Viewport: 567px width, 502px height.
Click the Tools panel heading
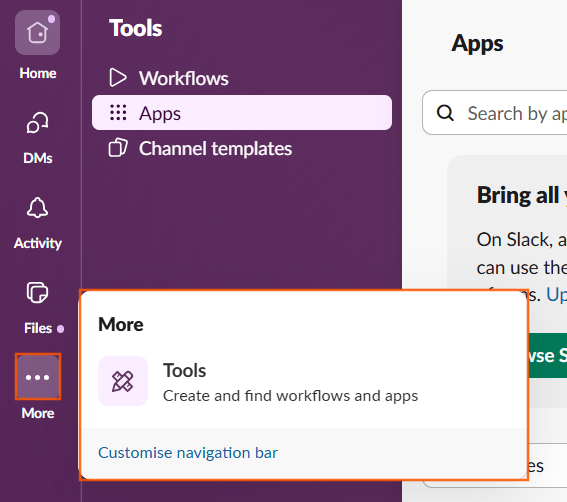136,28
